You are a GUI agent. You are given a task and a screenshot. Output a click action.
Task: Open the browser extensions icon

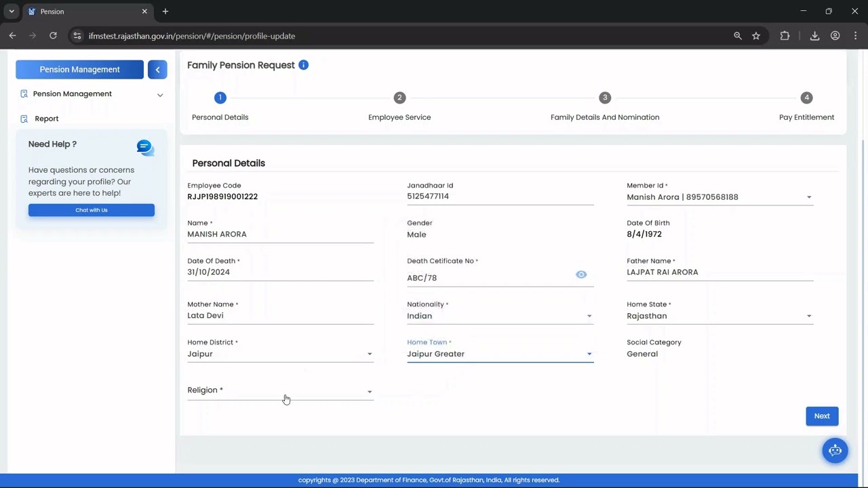pos(785,36)
